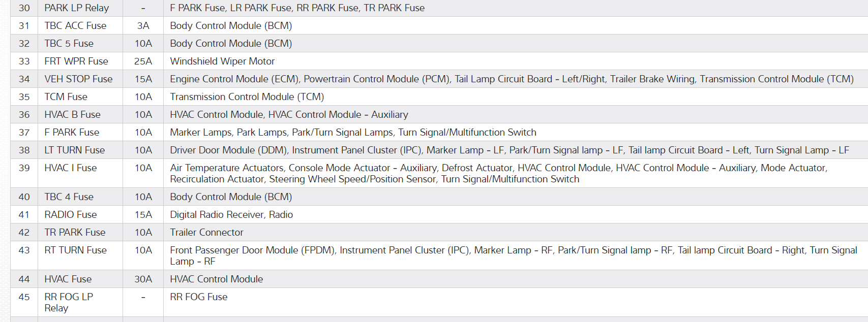Click the TR PARK Fuse cell
Image resolution: width=868 pixels, height=322 pixels.
(x=75, y=233)
